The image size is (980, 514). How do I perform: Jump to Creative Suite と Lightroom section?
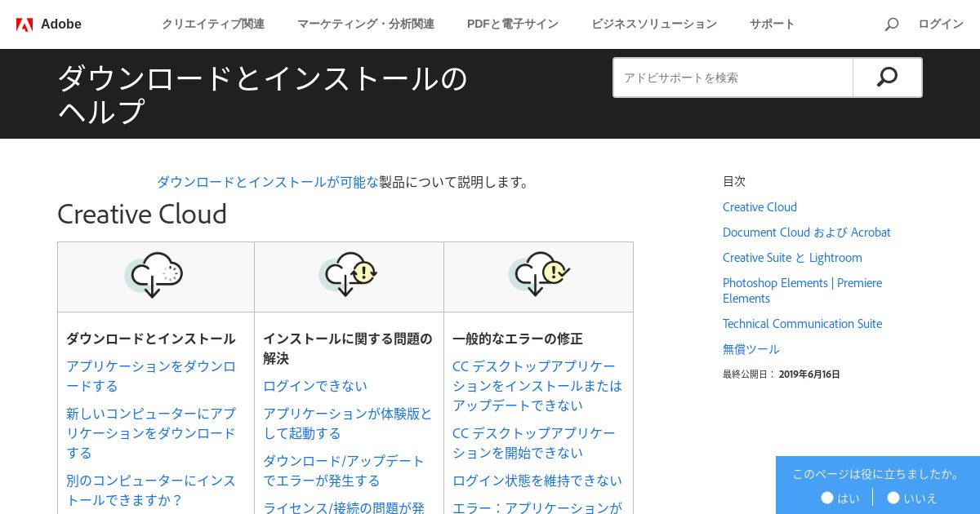[792, 258]
